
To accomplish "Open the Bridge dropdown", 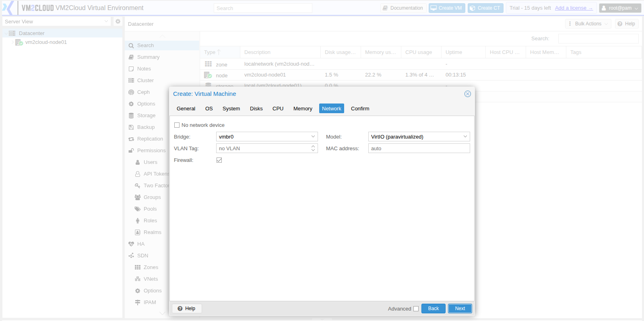I will (313, 137).
